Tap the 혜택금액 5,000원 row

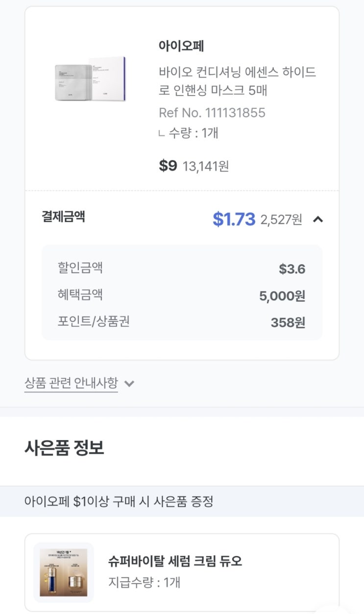(182, 295)
